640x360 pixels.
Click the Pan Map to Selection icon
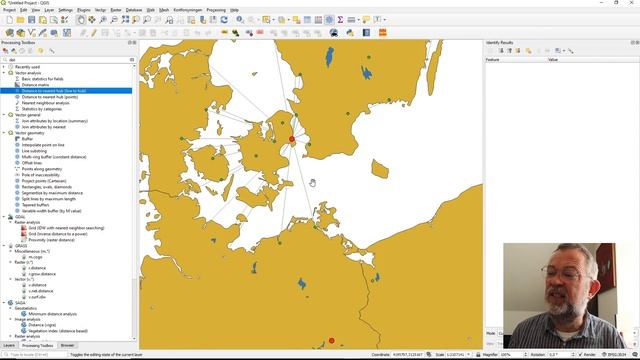coord(92,20)
